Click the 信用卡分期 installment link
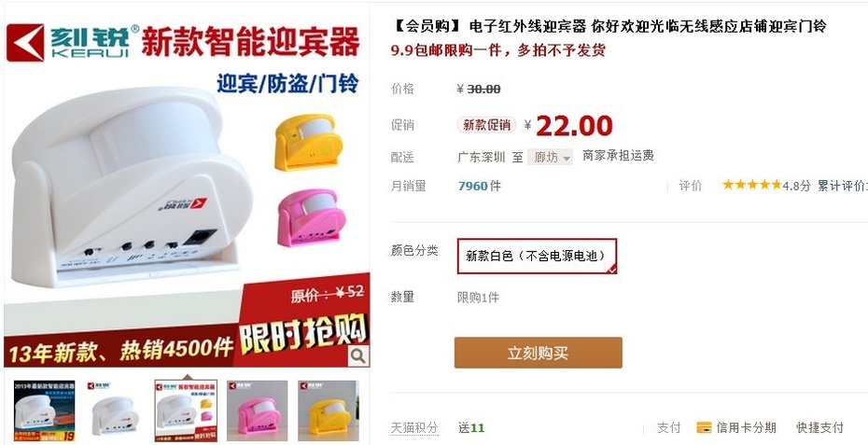The height and width of the screenshot is (445, 868). [x=746, y=427]
